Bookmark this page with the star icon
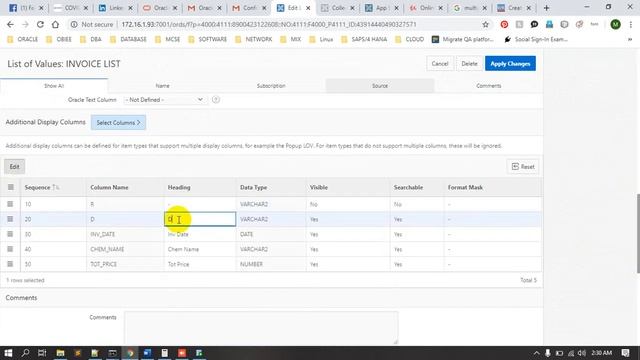This screenshot has width=640, height=360. 485,24
